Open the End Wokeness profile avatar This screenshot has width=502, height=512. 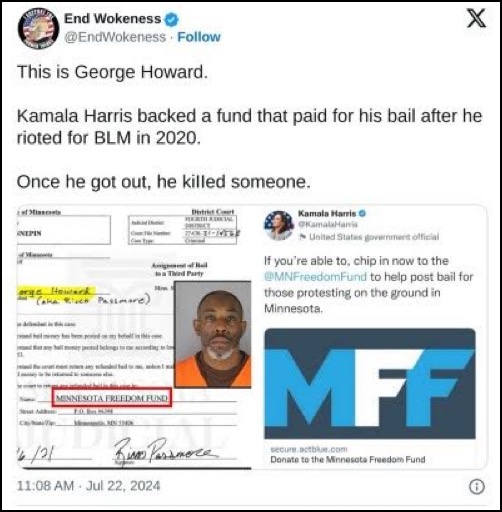click(38, 29)
